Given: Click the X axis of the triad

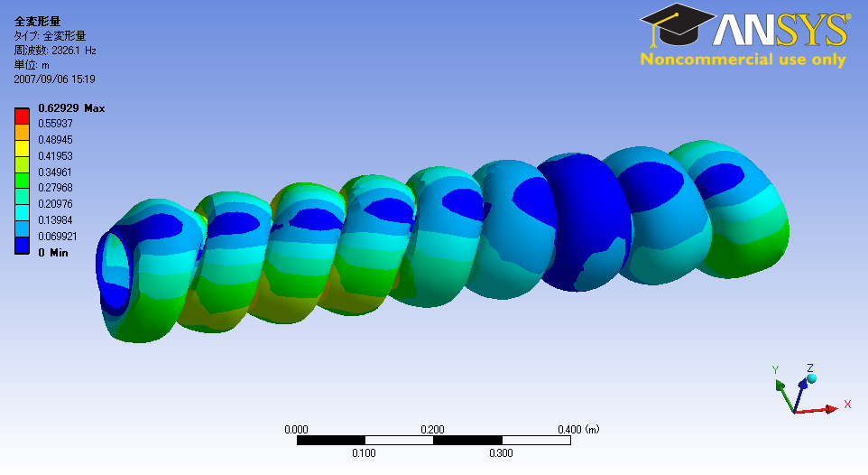Looking at the screenshot, I should 816,410.
